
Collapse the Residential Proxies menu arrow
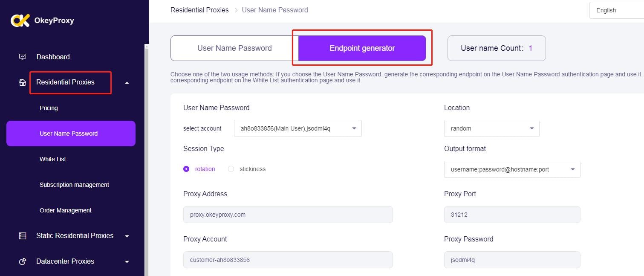[127, 83]
